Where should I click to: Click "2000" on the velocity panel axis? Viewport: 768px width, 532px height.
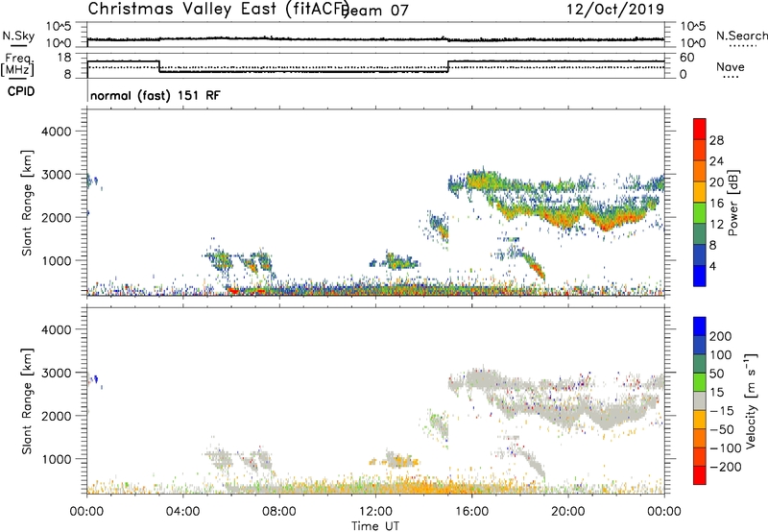[57, 416]
